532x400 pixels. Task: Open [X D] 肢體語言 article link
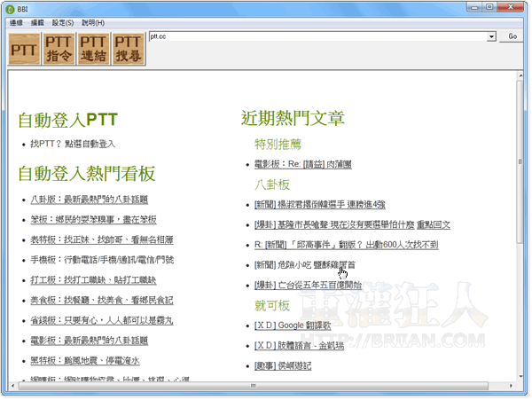300,346
